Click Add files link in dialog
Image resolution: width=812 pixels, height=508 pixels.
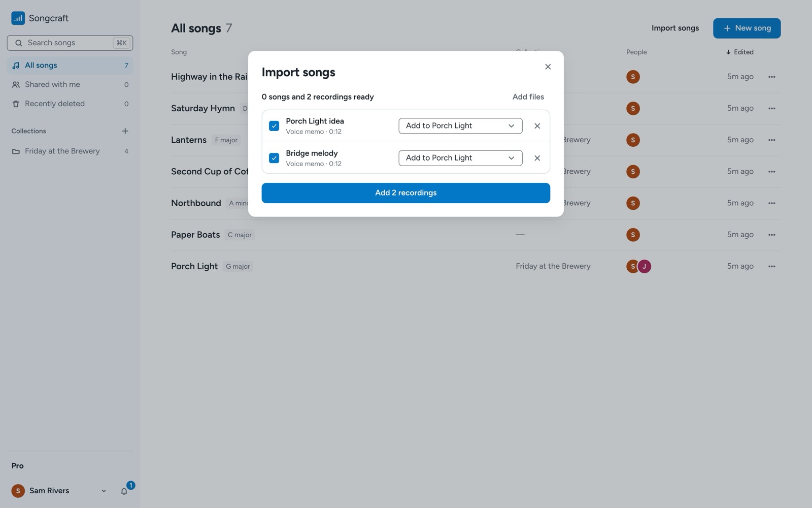coord(528,97)
